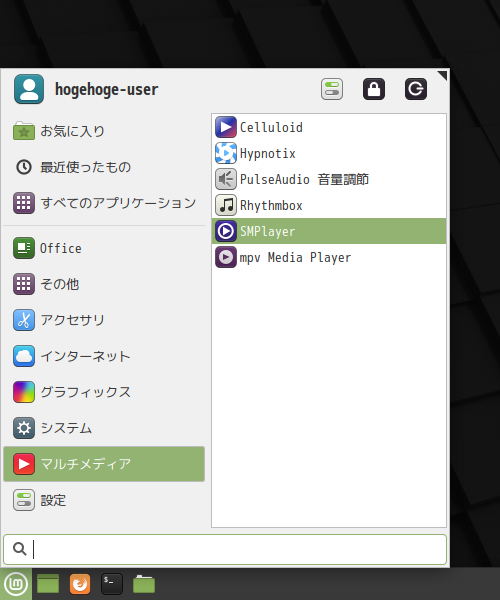This screenshot has height=600, width=500.
Task: Open the hogehoge-user avatar icon
Action: point(29,89)
